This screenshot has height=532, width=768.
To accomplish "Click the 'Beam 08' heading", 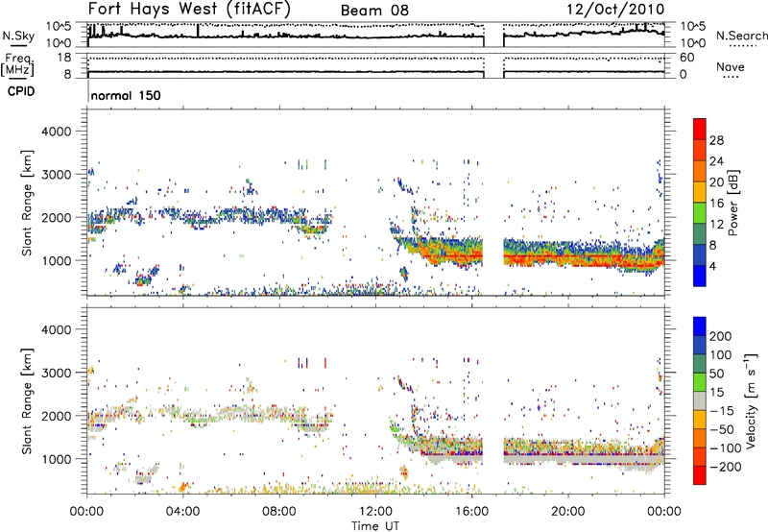I will [x=374, y=11].
